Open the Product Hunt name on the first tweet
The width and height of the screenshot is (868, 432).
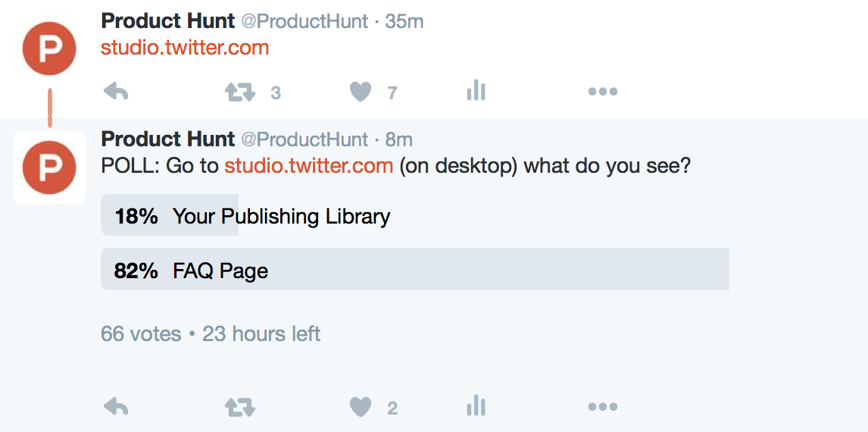(168, 21)
